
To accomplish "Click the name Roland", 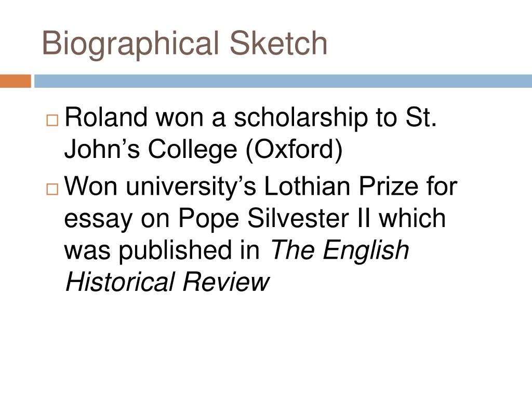I will pos(106,117).
